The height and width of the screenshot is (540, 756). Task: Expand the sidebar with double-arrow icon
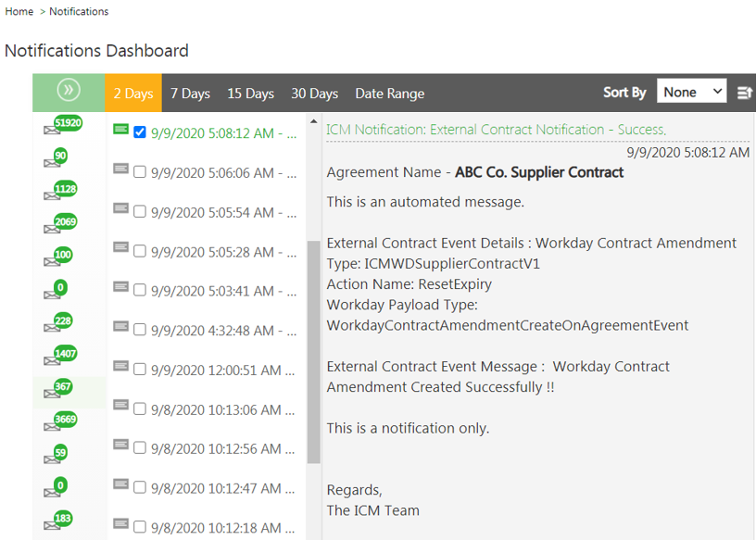coord(69,90)
